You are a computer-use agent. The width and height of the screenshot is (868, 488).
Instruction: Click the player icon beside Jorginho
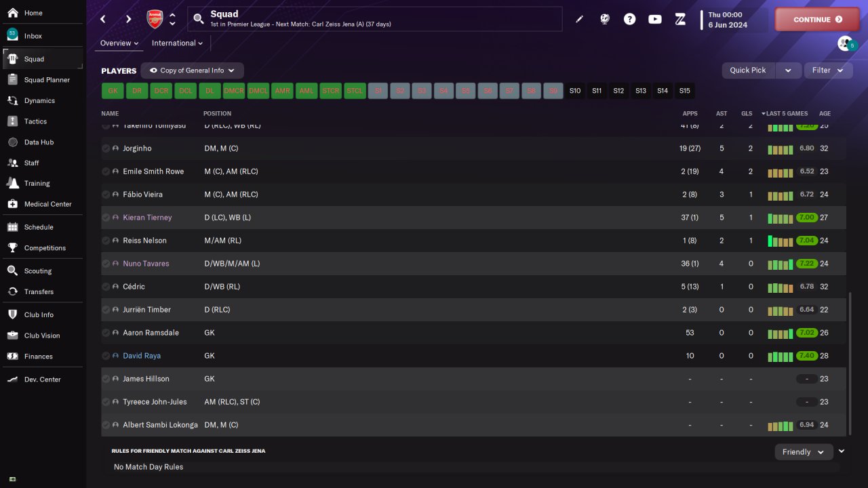(115, 148)
